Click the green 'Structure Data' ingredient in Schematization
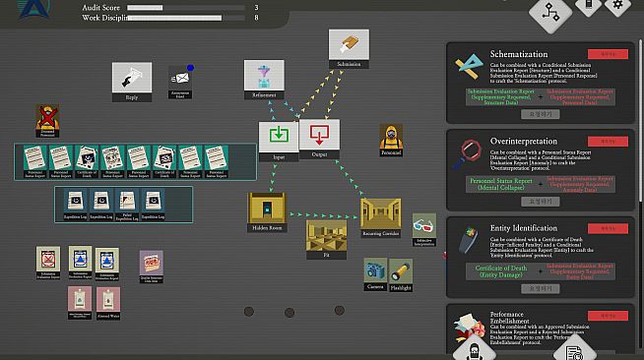This screenshot has width=644, height=360. coord(500,97)
